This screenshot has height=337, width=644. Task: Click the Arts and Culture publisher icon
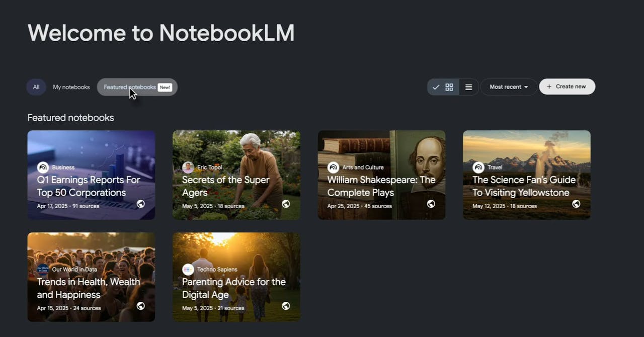tap(333, 167)
